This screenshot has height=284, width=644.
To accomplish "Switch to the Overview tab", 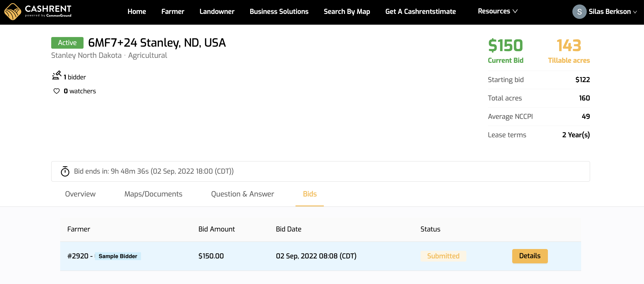I will click(x=80, y=194).
